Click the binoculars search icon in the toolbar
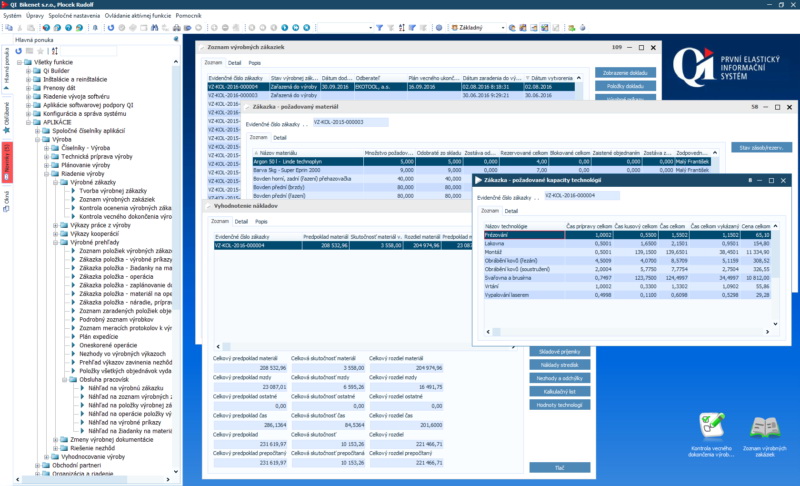The image size is (800, 486). coord(155,28)
